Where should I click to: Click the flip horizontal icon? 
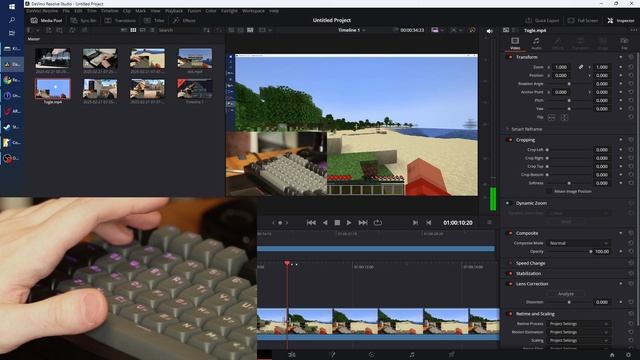551,118
